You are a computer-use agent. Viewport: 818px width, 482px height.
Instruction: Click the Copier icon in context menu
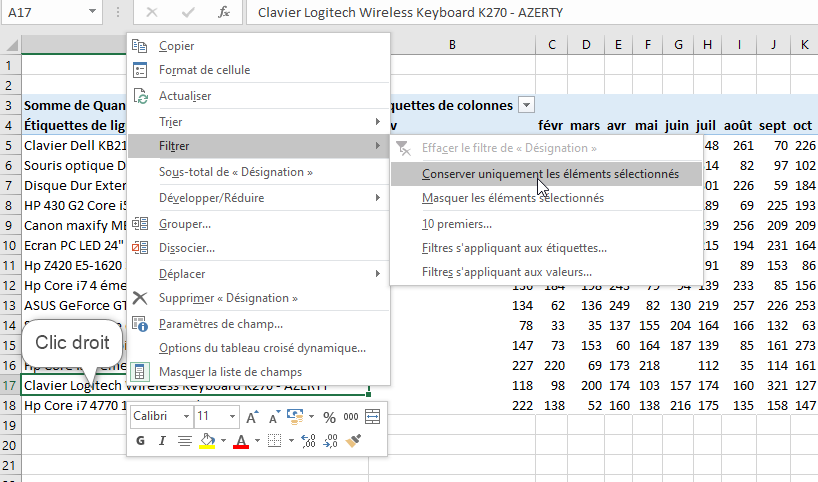[139, 46]
